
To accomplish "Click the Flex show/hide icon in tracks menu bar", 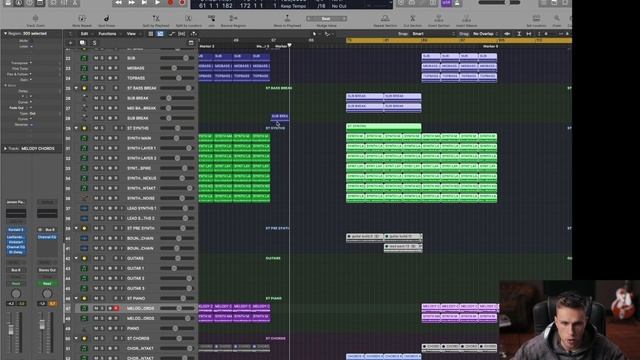I will coord(182,34).
